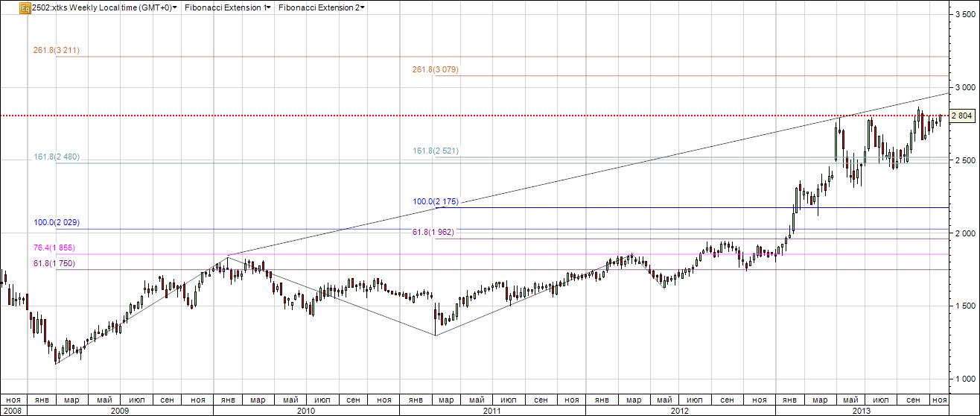Click the 3 500 price axis label
The width and height of the screenshot is (980, 416).
964,15
